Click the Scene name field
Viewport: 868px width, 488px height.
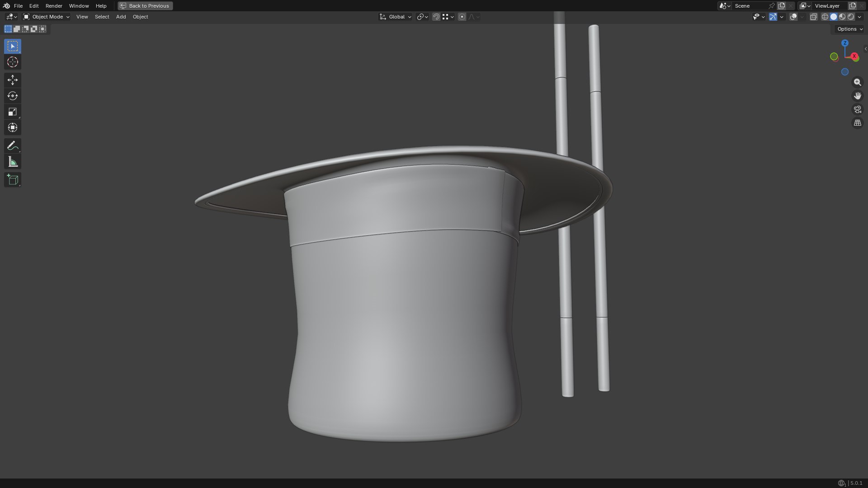tap(750, 6)
